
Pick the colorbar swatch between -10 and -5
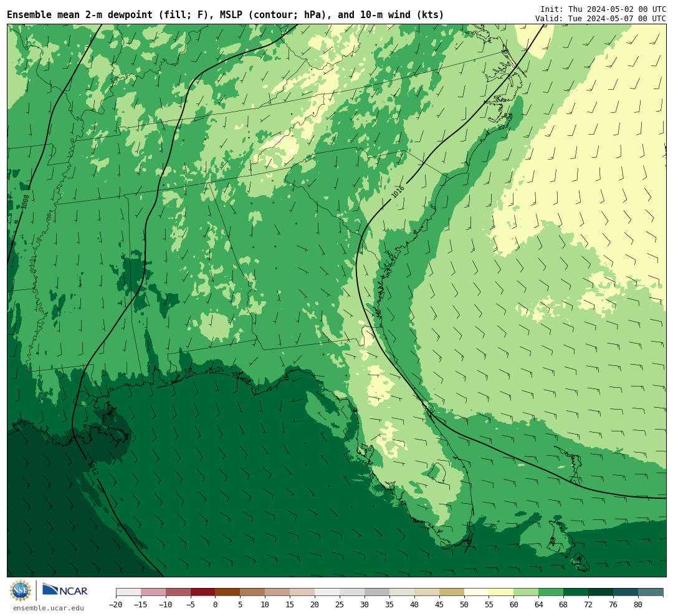pos(178,592)
